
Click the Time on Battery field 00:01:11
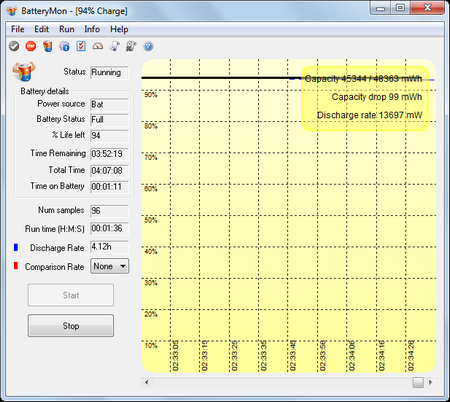tap(109, 187)
